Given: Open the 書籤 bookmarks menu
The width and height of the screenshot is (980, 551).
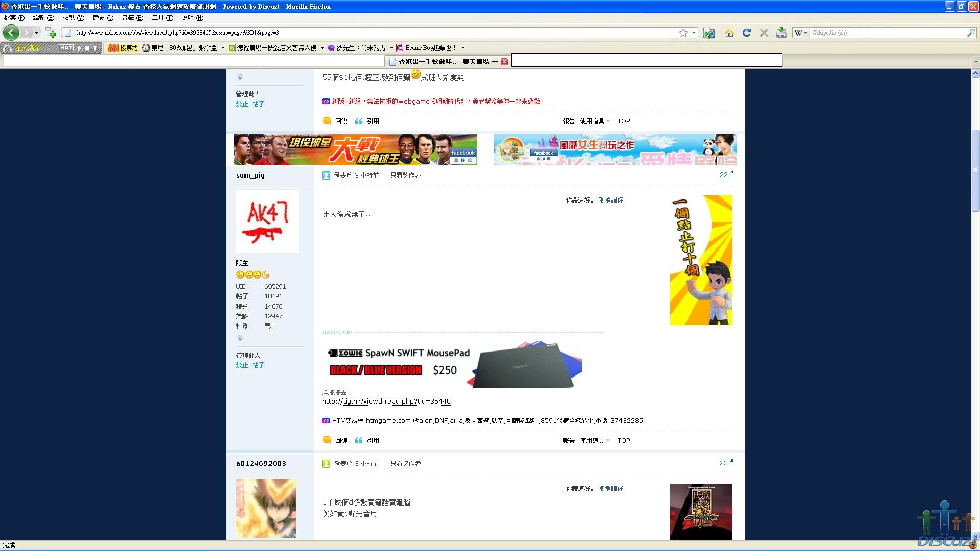Looking at the screenshot, I should click(132, 18).
